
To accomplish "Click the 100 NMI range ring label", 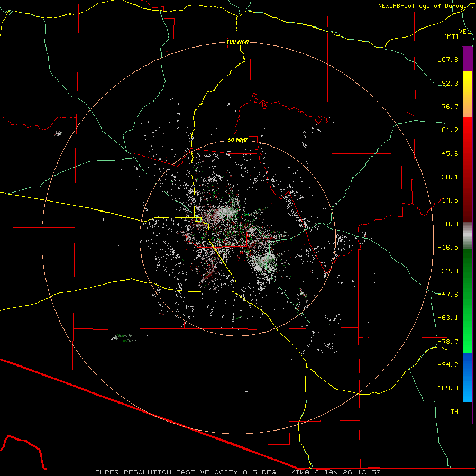I will (237, 42).
